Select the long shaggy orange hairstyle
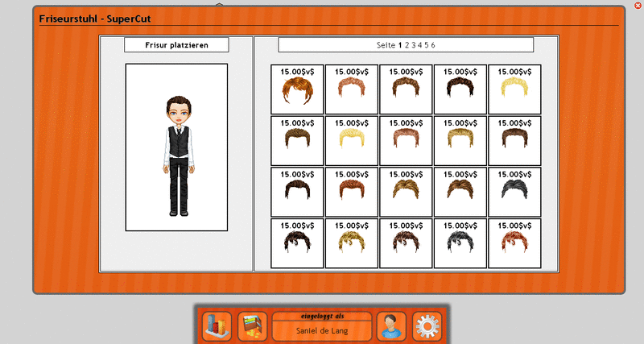 click(x=297, y=89)
